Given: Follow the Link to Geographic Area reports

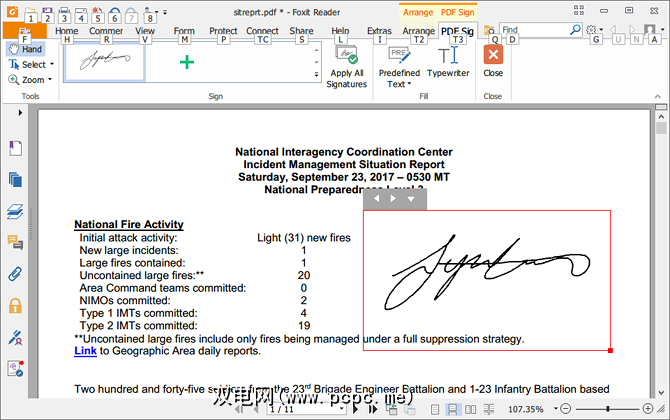Looking at the screenshot, I should coord(85,351).
